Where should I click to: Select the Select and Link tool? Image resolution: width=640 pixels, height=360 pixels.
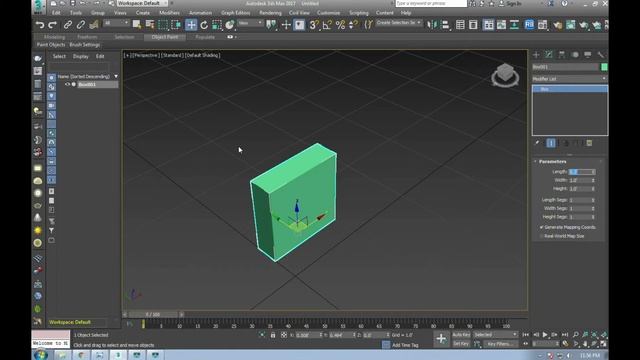(x=68, y=25)
